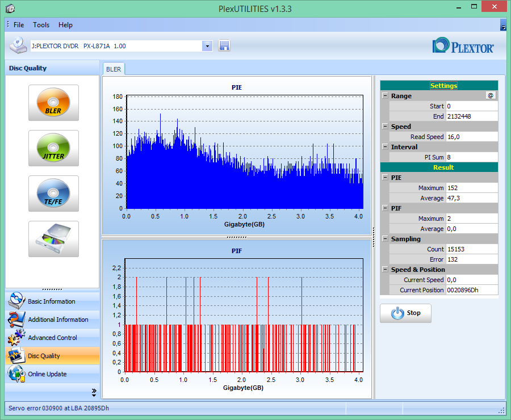Collapse the Speed settings group
The width and height of the screenshot is (511, 420).
(385, 127)
